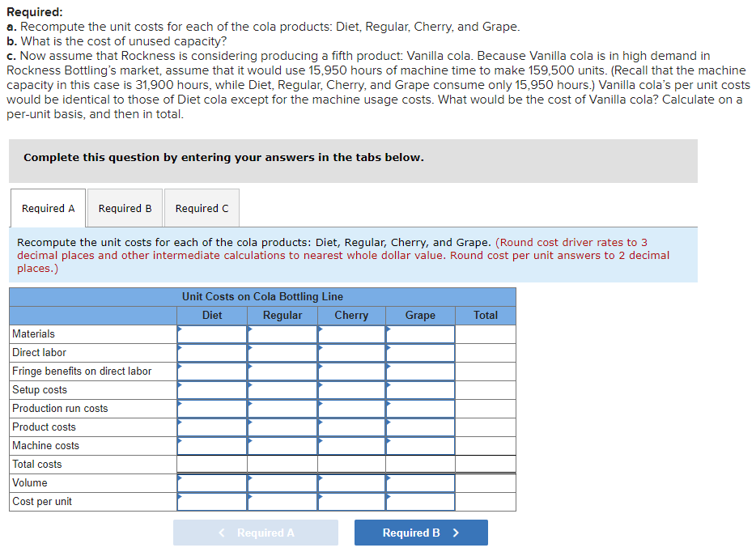The height and width of the screenshot is (552, 756).
Task: Click the Direct labor cell for Cherry
Action: point(351,353)
